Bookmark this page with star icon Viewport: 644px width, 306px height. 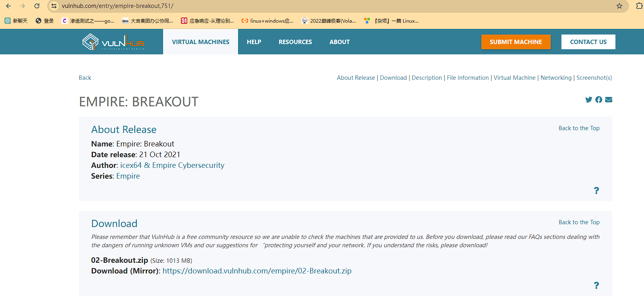click(x=619, y=6)
